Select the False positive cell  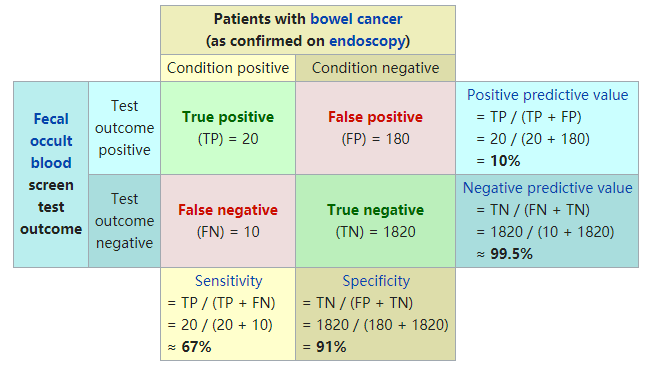pyautogui.click(x=375, y=128)
